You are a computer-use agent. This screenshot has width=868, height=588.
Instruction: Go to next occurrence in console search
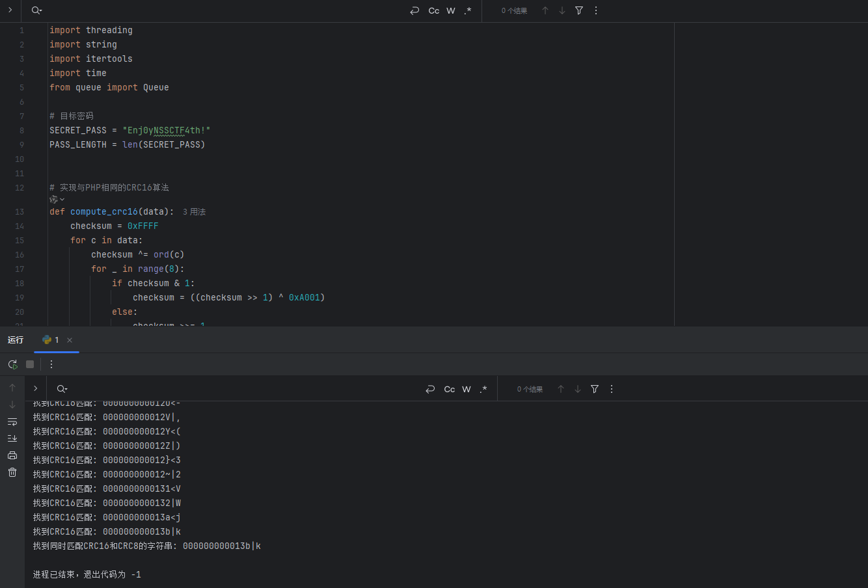click(578, 389)
